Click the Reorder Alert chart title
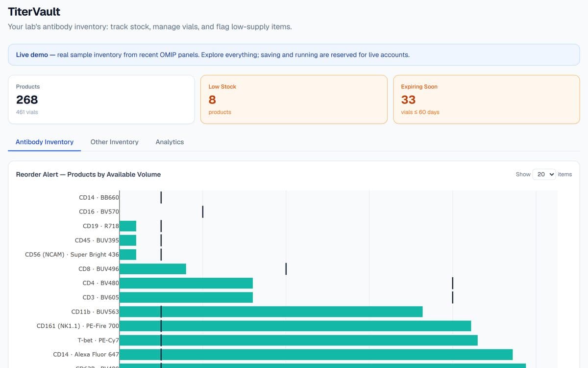The image size is (588, 368). 88,174
